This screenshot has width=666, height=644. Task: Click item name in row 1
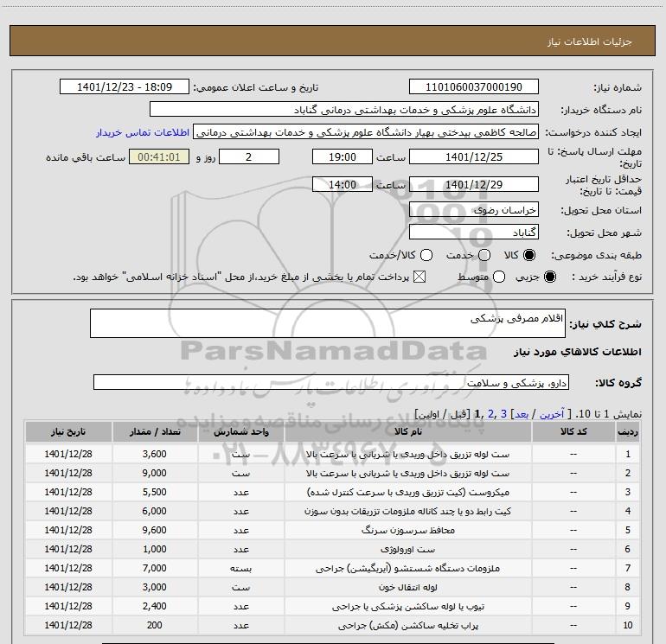pyautogui.click(x=407, y=454)
